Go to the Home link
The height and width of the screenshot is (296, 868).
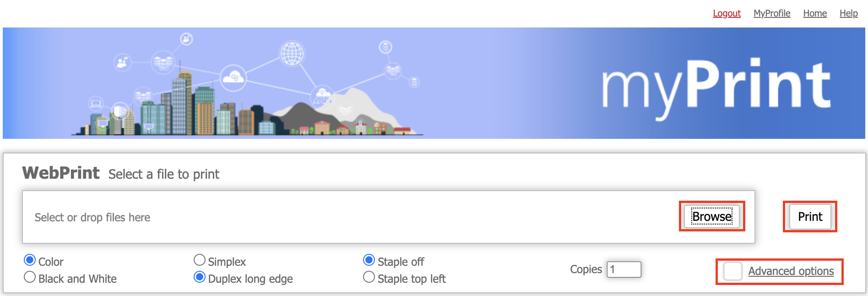click(815, 13)
